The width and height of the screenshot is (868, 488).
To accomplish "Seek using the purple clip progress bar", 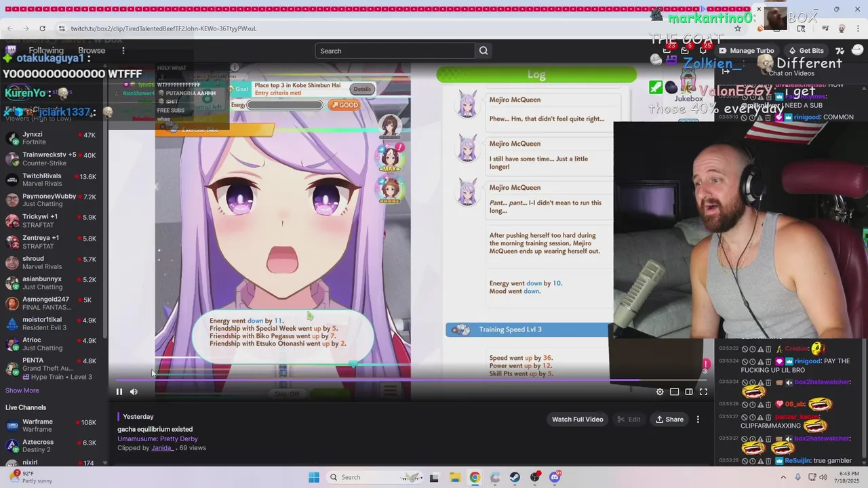I will click(x=411, y=380).
